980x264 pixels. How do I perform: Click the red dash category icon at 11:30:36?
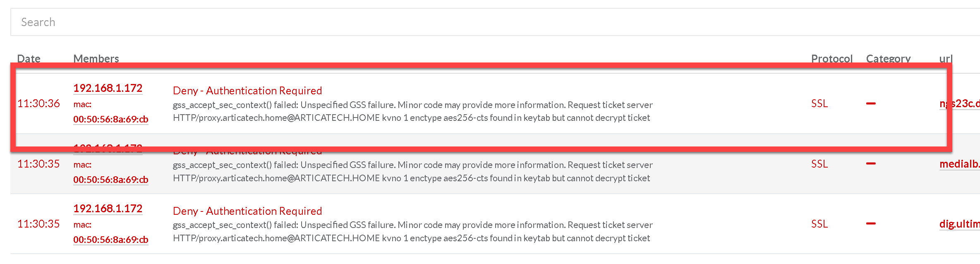click(871, 103)
